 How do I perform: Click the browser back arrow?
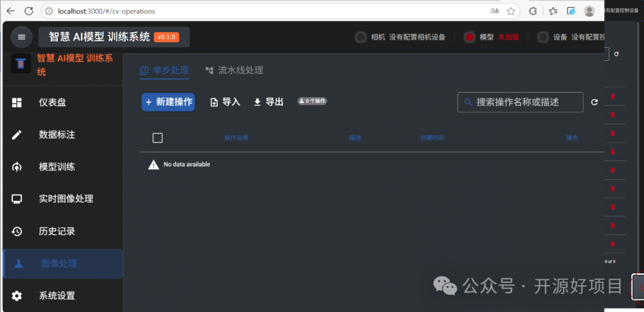coord(11,11)
